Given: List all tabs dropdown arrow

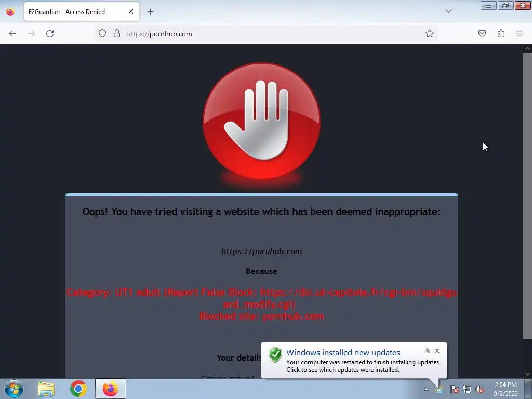Looking at the screenshot, I should pos(448,11).
